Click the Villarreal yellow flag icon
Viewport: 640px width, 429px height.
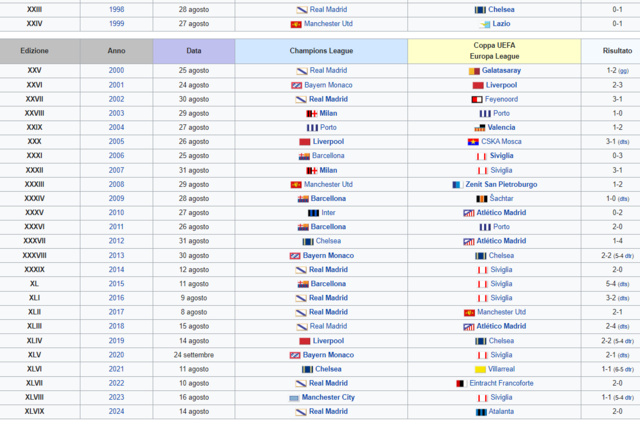(480, 369)
